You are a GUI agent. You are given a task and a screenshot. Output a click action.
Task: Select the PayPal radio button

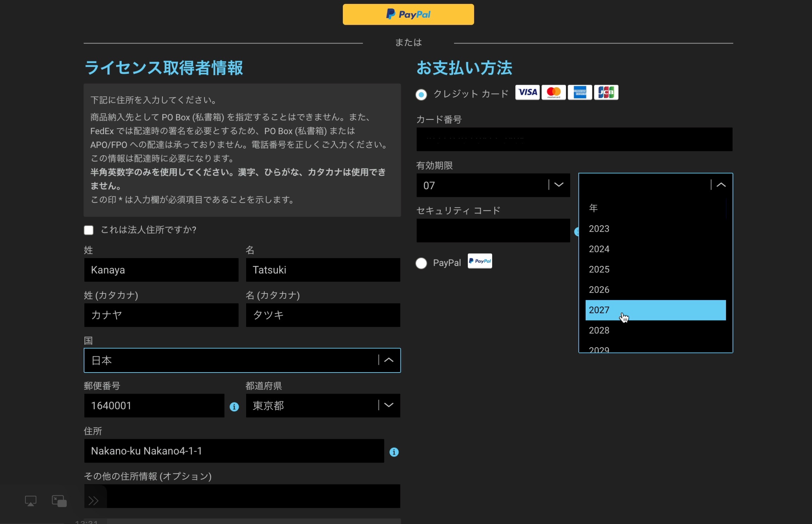421,263
